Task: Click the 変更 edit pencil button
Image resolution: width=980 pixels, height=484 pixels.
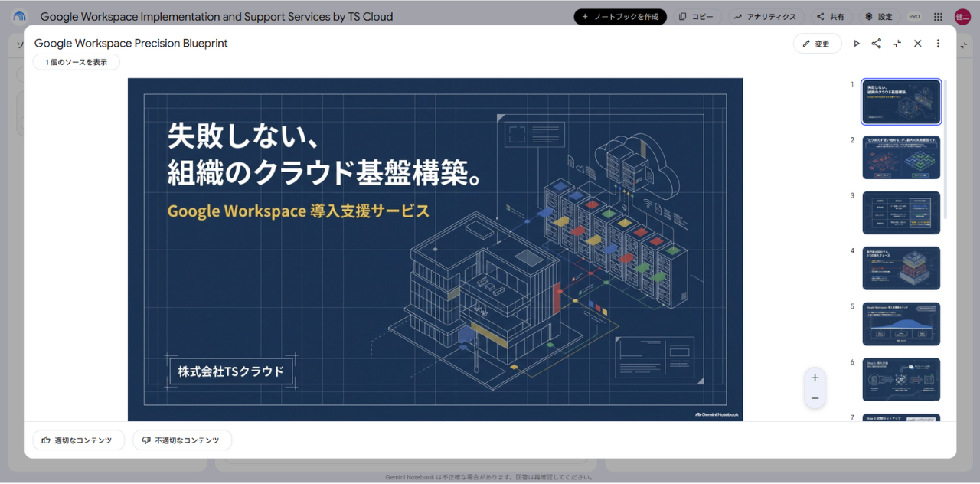Action: tap(817, 44)
